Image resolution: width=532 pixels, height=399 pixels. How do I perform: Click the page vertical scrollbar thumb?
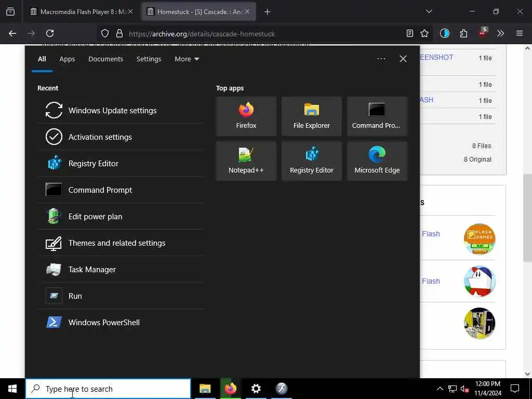pyautogui.click(x=527, y=219)
